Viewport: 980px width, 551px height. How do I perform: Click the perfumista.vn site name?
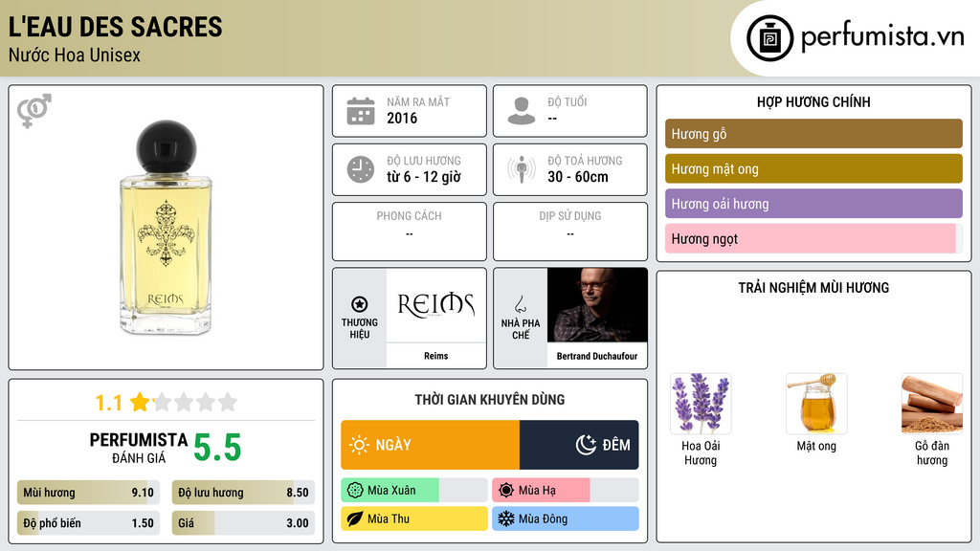coord(882,37)
